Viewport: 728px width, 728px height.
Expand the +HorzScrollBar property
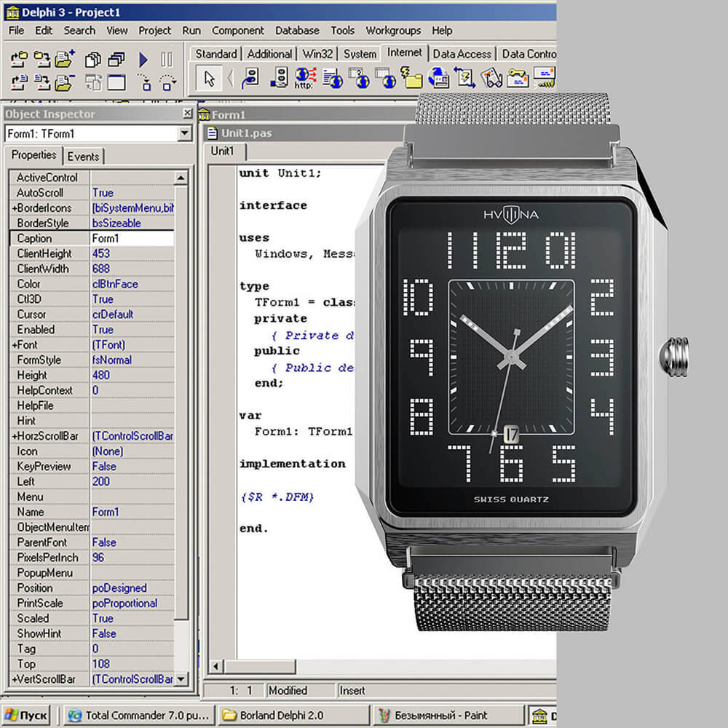(45, 436)
